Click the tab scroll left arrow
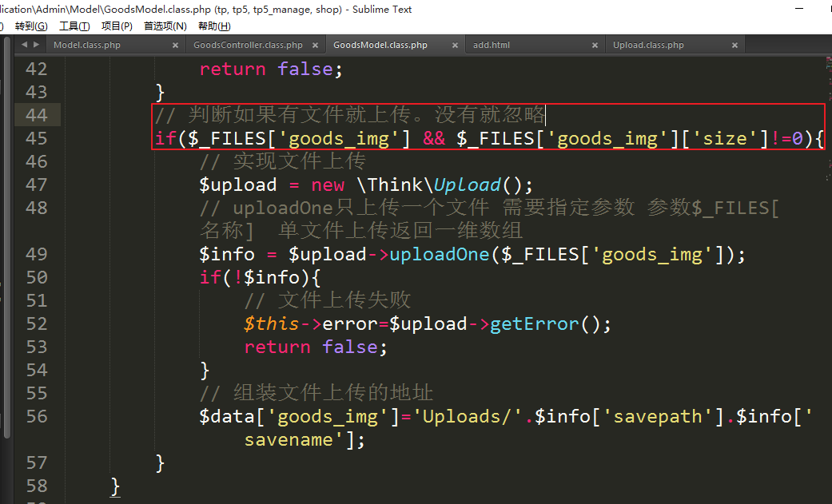This screenshot has width=832, height=504. coord(24,45)
